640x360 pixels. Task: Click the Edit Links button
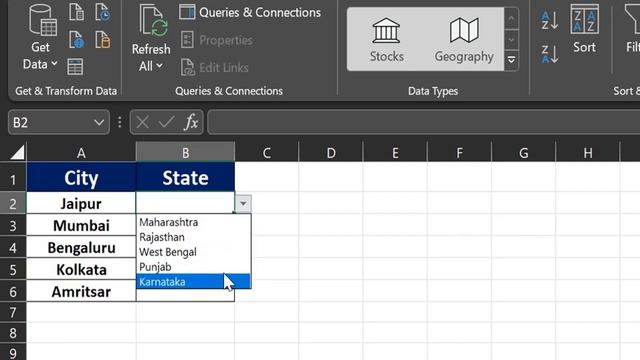(215, 67)
